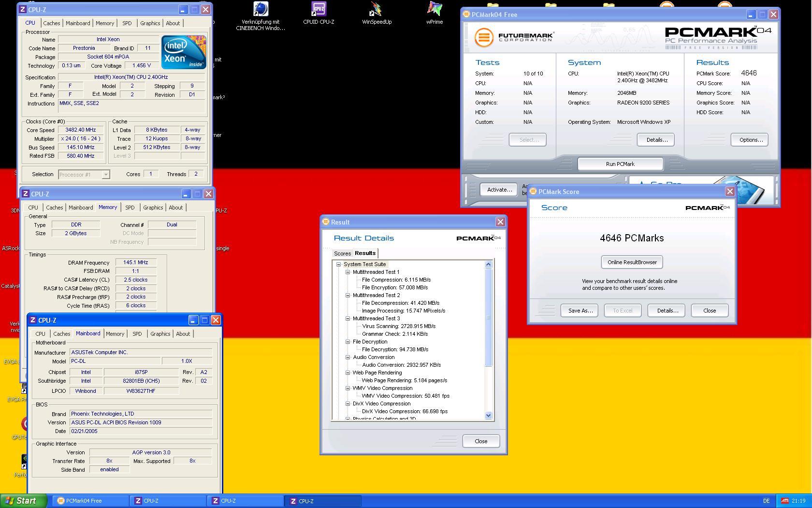
Task: Click the Intel Xeon inside logo
Action: pyautogui.click(x=184, y=52)
